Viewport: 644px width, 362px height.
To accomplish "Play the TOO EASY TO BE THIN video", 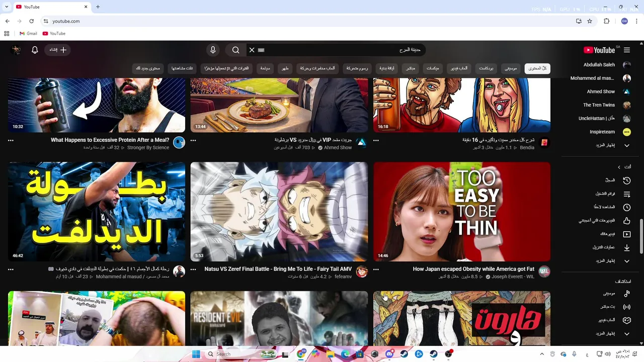I will coord(462,212).
